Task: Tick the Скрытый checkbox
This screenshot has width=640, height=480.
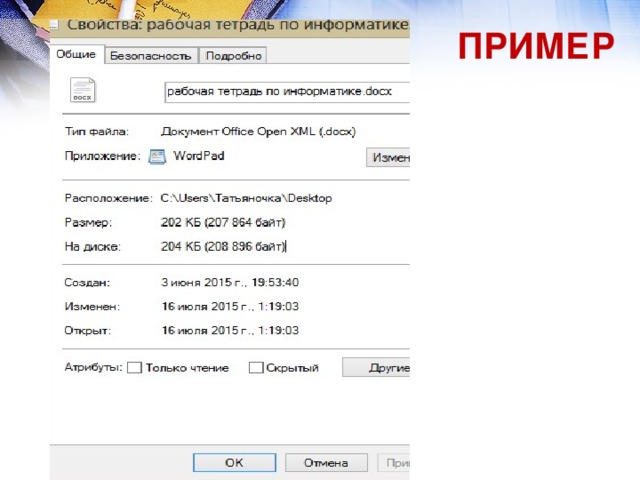Action: coord(256,368)
